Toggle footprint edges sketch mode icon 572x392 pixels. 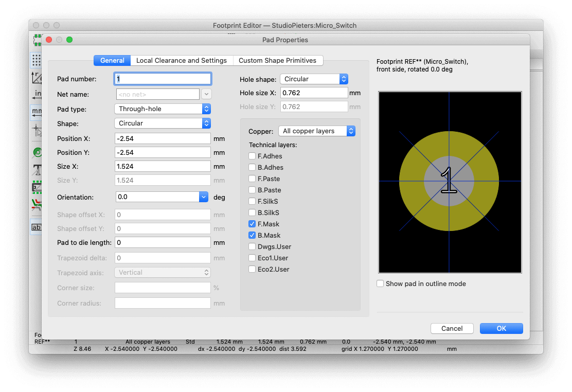pyautogui.click(x=37, y=187)
